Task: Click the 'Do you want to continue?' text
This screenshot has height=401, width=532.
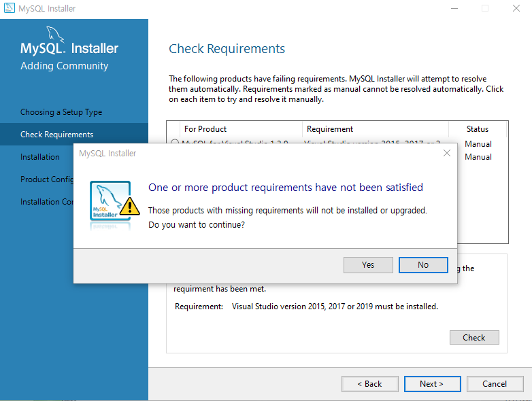Action: [x=197, y=225]
